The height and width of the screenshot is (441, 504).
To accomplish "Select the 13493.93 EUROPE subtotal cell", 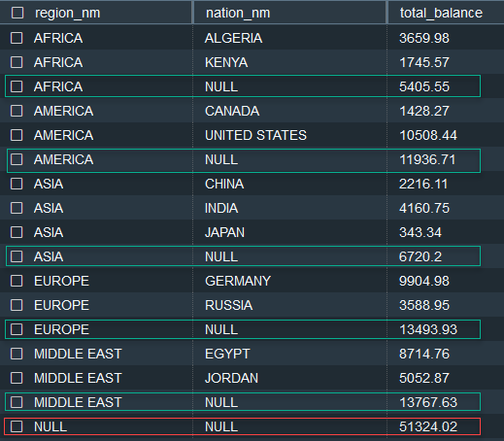I will [x=428, y=329].
